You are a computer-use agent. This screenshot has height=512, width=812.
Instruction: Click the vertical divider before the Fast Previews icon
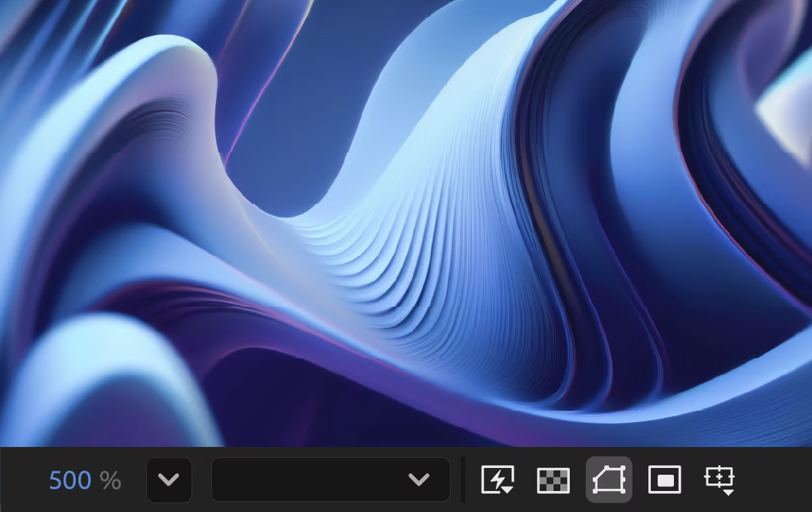coord(464,479)
